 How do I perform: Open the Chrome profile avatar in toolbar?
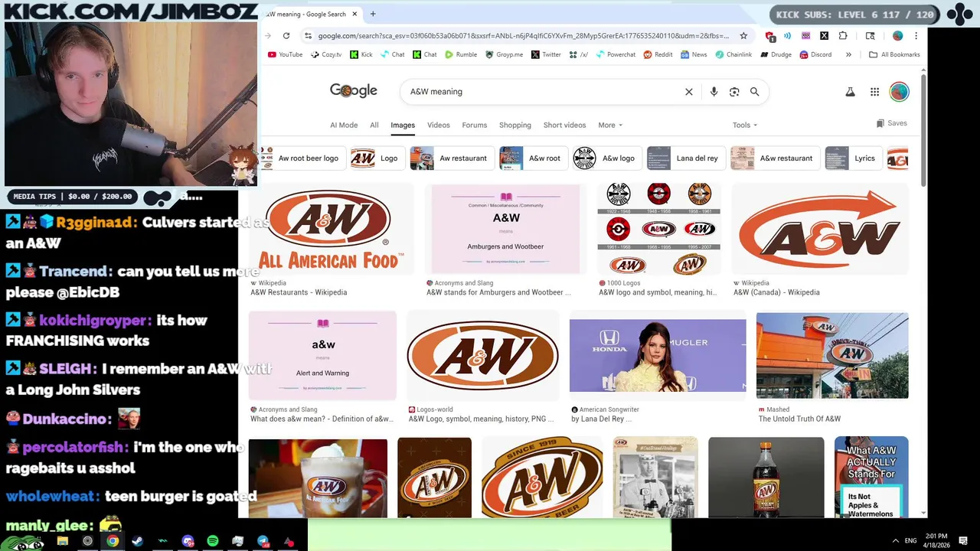pos(897,35)
